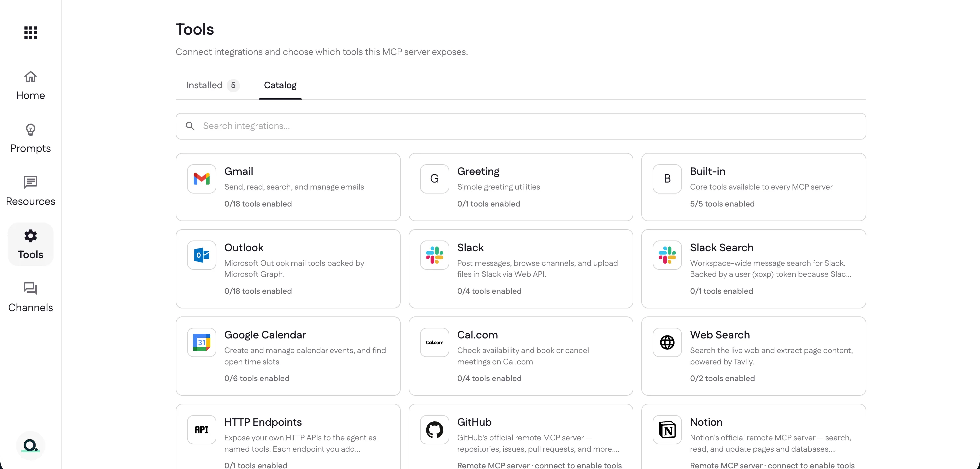Open the Built-in integration title

pos(708,172)
